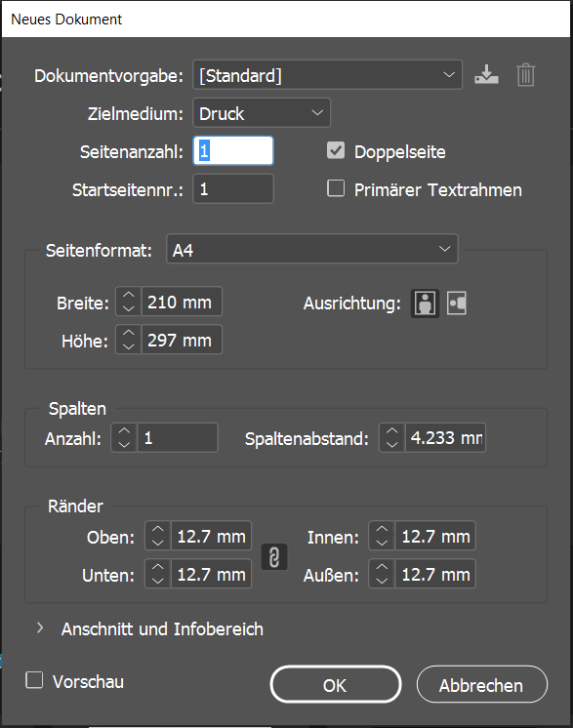573x728 pixels.
Task: Decrease Oben margin with down arrow
Action: (x=158, y=544)
